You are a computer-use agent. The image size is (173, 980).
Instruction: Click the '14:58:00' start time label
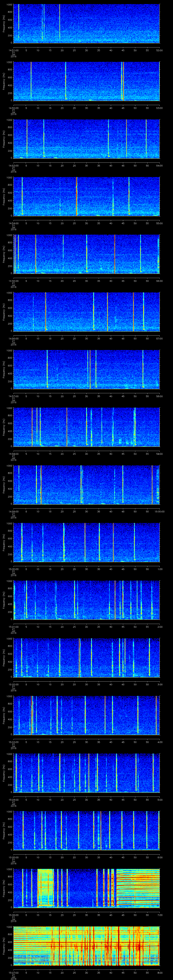(14, 454)
